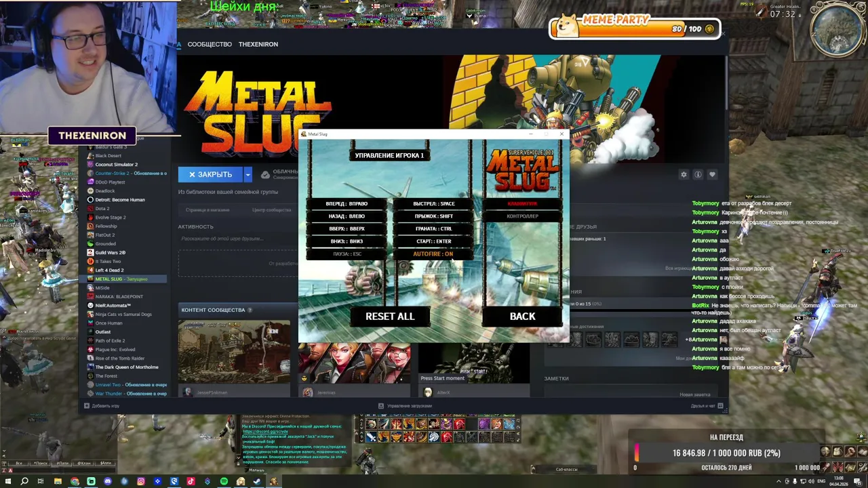Add Metal Slug to favorites heart icon
Viewport: 868px width, 488px height.
click(712, 175)
